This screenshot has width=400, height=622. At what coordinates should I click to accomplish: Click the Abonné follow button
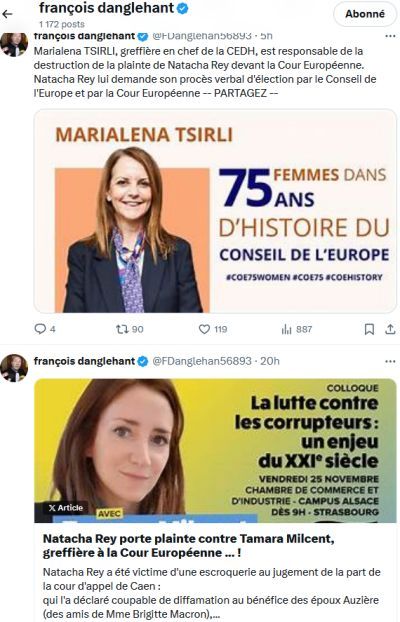click(x=365, y=14)
